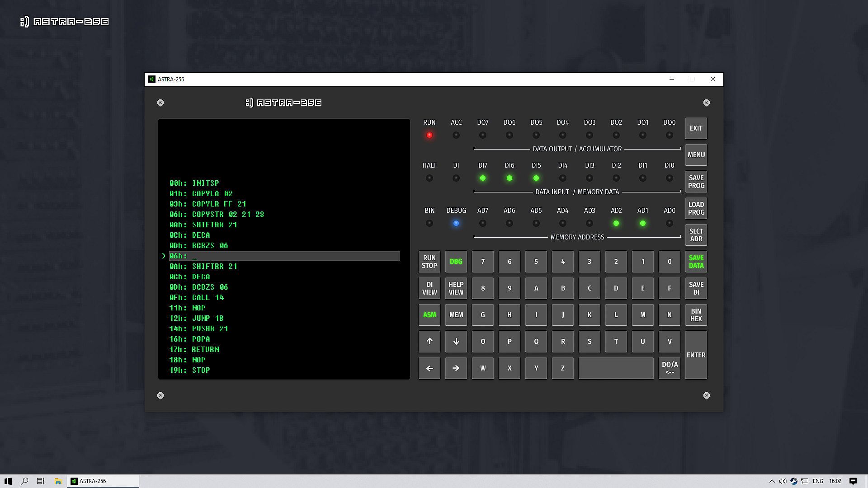Open the LOAD PROG dialog
Viewport: 868px width, 488px height.
696,208
